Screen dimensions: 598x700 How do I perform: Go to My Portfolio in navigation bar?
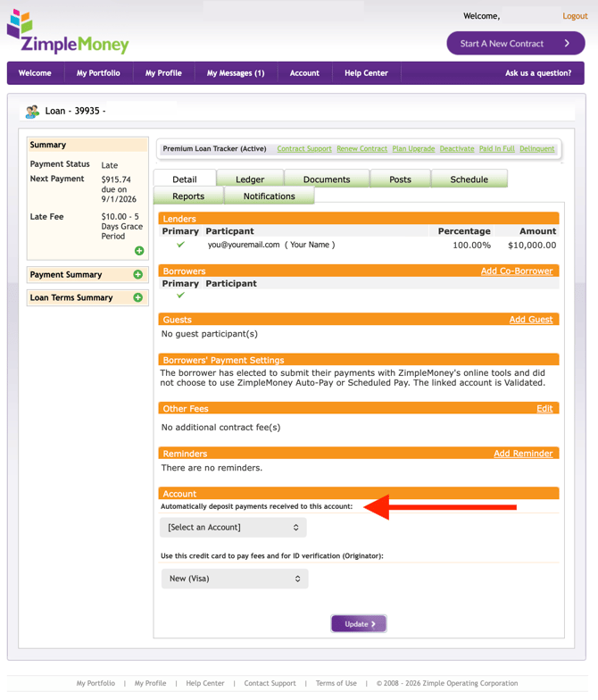click(98, 73)
